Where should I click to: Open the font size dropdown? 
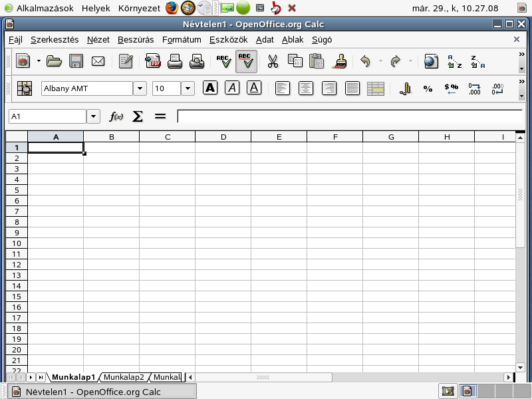(x=188, y=88)
